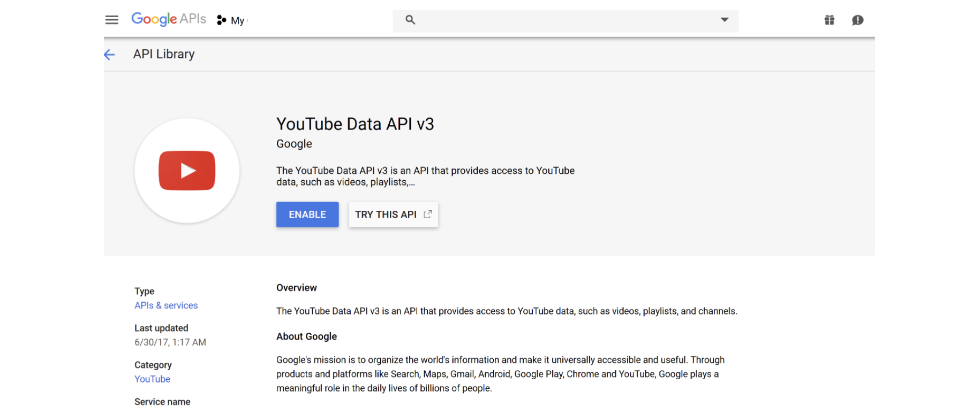980x414 pixels.
Task: Open the gift box free trial icon
Action: [829, 20]
